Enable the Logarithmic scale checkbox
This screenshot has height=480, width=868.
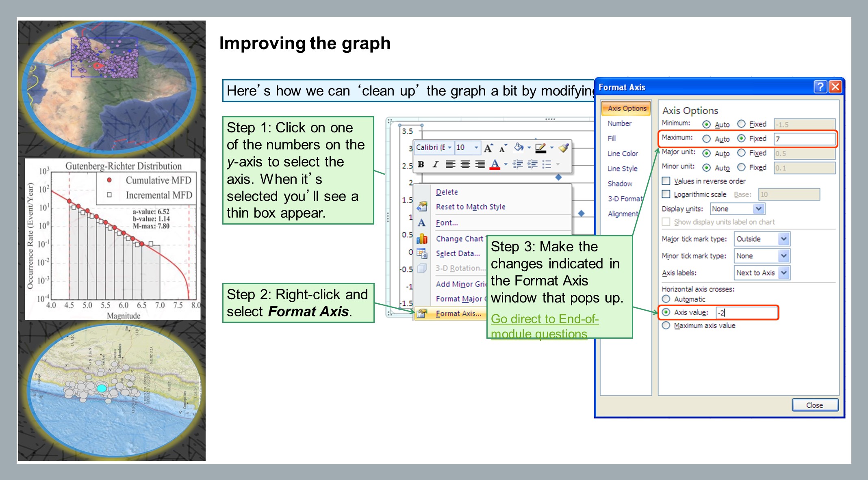click(x=666, y=194)
